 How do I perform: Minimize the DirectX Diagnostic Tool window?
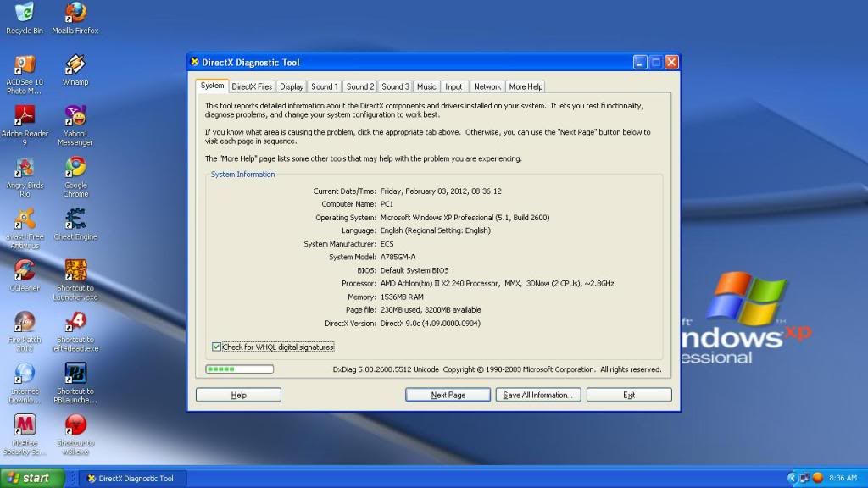click(x=639, y=62)
